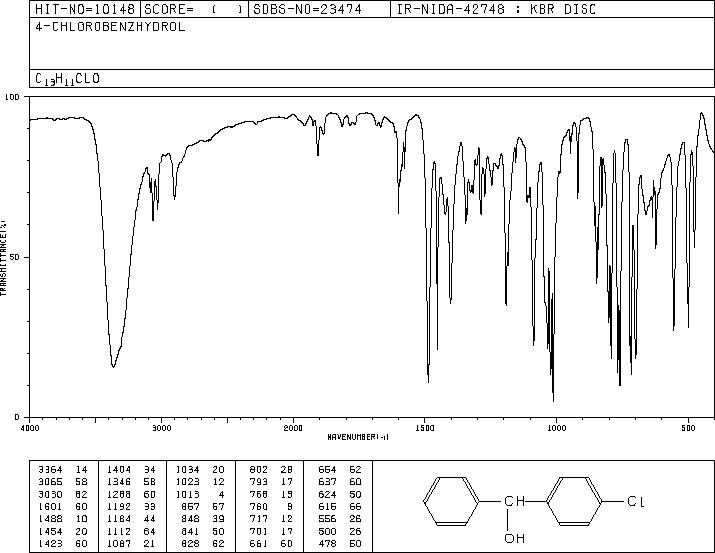This screenshot has height=553, width=715.
Task: Click the CH label in the structure diagram
Action: click(515, 501)
